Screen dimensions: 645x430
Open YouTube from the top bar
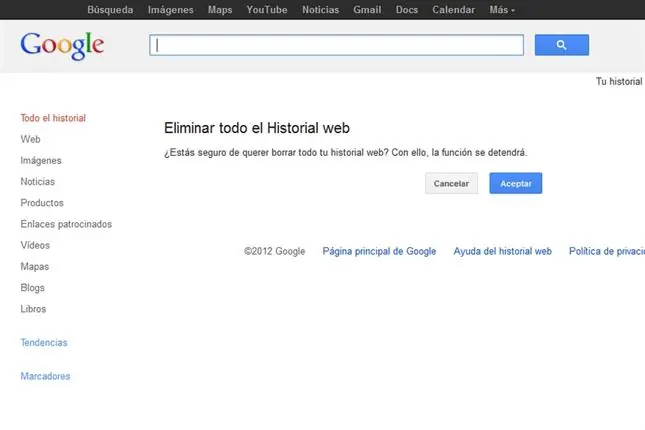pos(267,9)
